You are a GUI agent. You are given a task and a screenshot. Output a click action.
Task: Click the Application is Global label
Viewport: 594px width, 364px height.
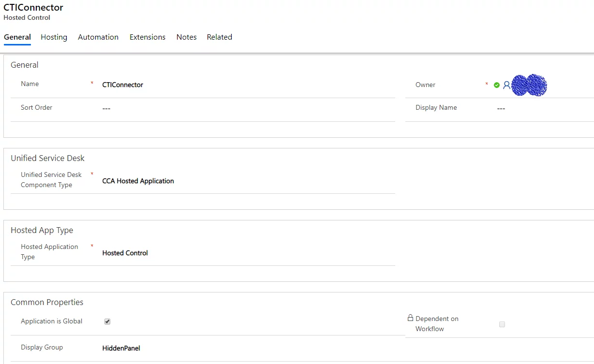point(51,321)
